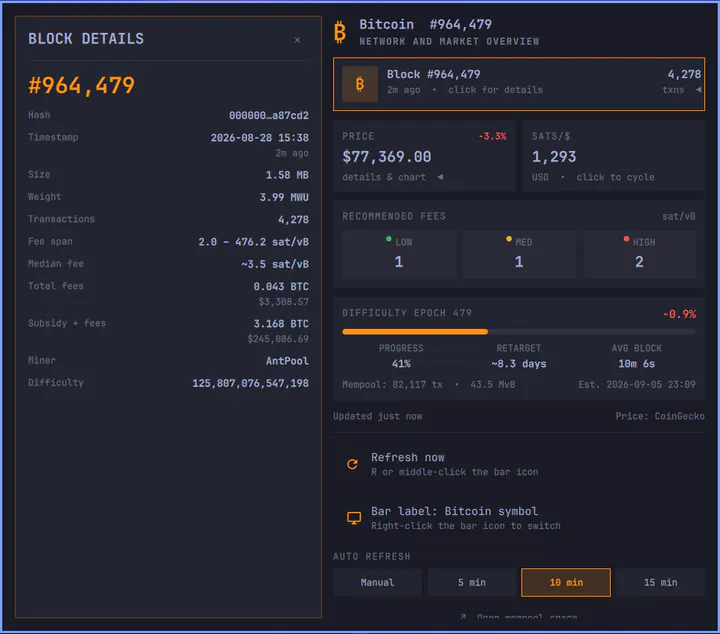
Task: Click the median fee ~3.5 sat/vB
Action: point(275,264)
